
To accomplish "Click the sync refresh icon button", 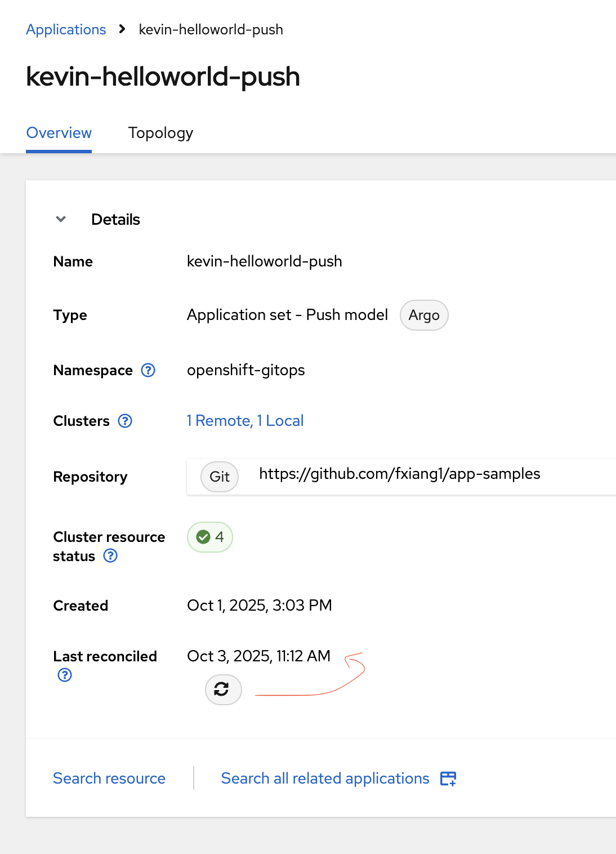I will click(223, 690).
